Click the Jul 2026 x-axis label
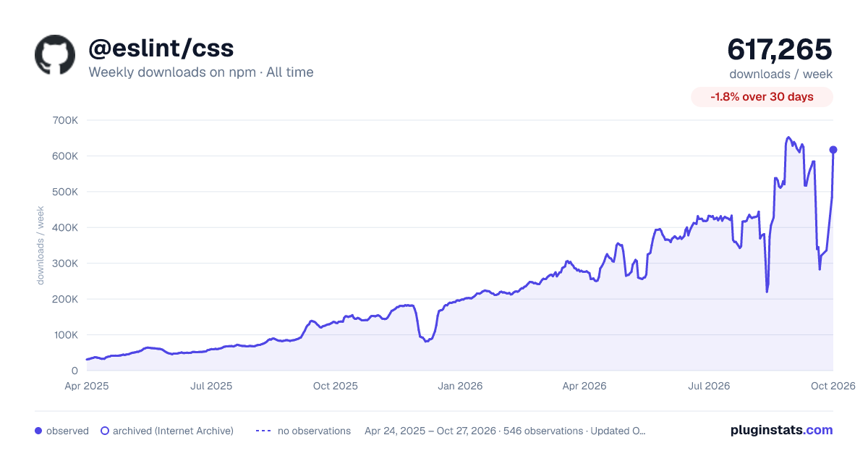This screenshot has width=868, height=456. tap(708, 386)
